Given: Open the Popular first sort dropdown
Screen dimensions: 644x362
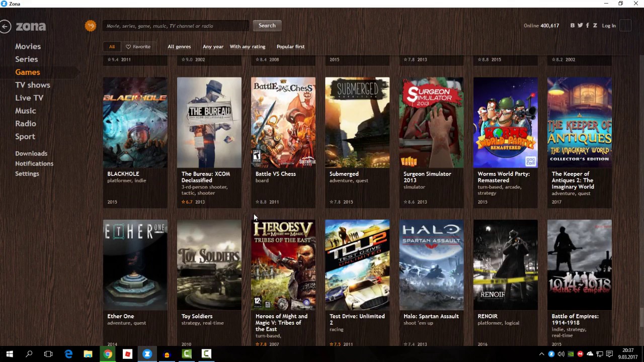Looking at the screenshot, I should 290,47.
